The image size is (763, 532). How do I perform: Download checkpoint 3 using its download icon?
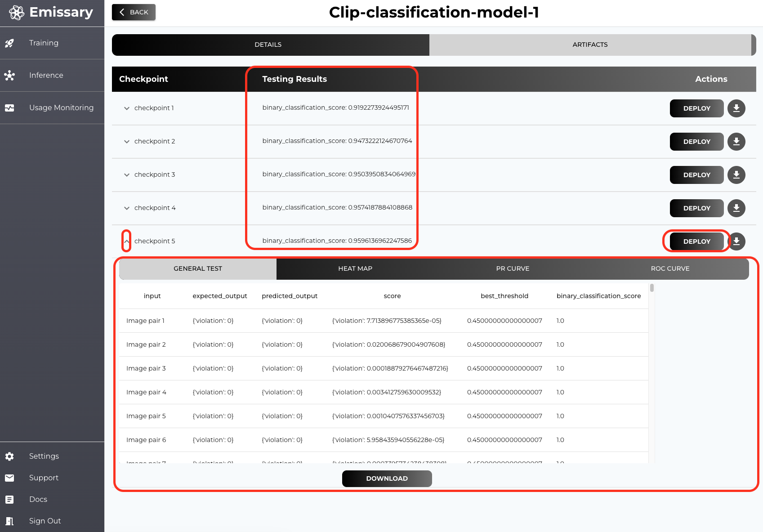[x=736, y=175]
